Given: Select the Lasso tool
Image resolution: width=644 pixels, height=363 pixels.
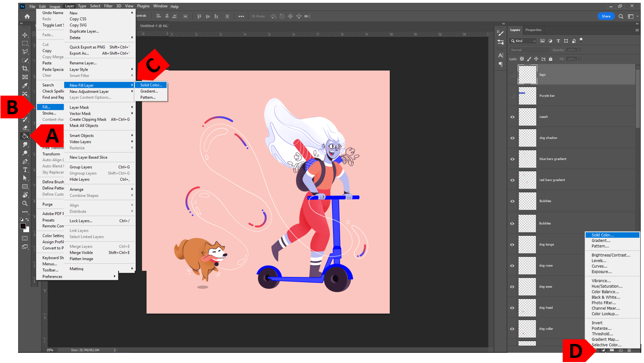Looking at the screenshot, I should tap(25, 52).
